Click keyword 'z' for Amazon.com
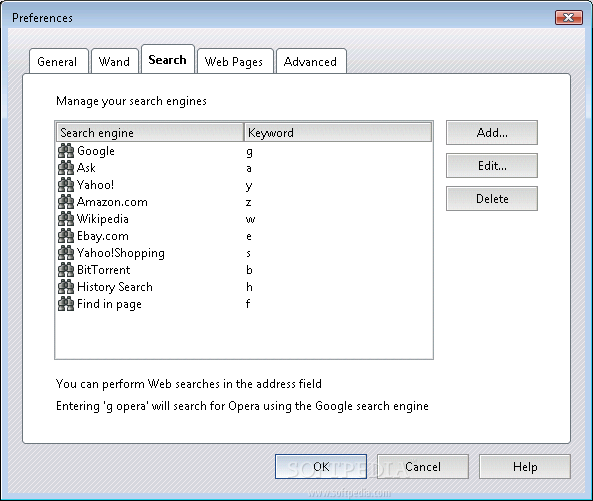The height and width of the screenshot is (501, 593). (248, 203)
